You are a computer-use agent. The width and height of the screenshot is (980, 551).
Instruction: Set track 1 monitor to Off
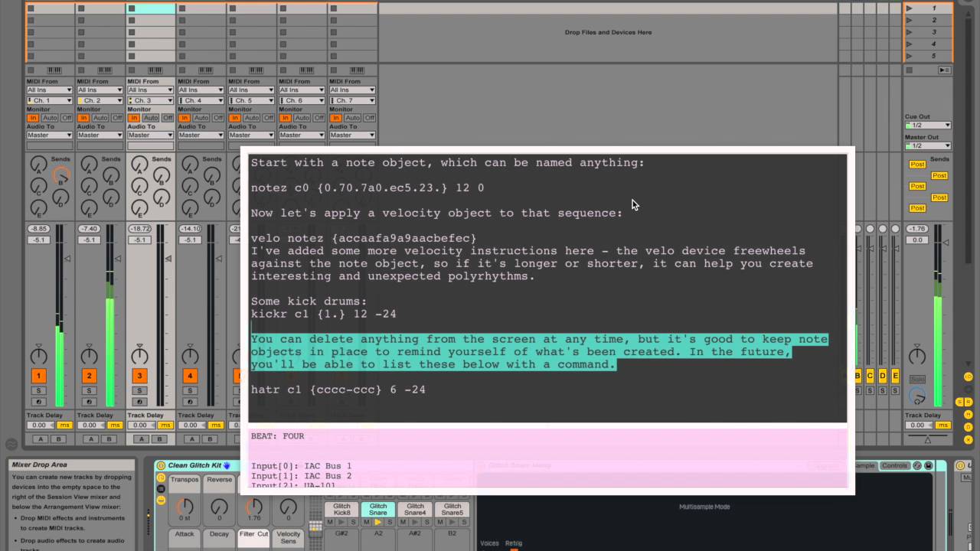point(67,118)
